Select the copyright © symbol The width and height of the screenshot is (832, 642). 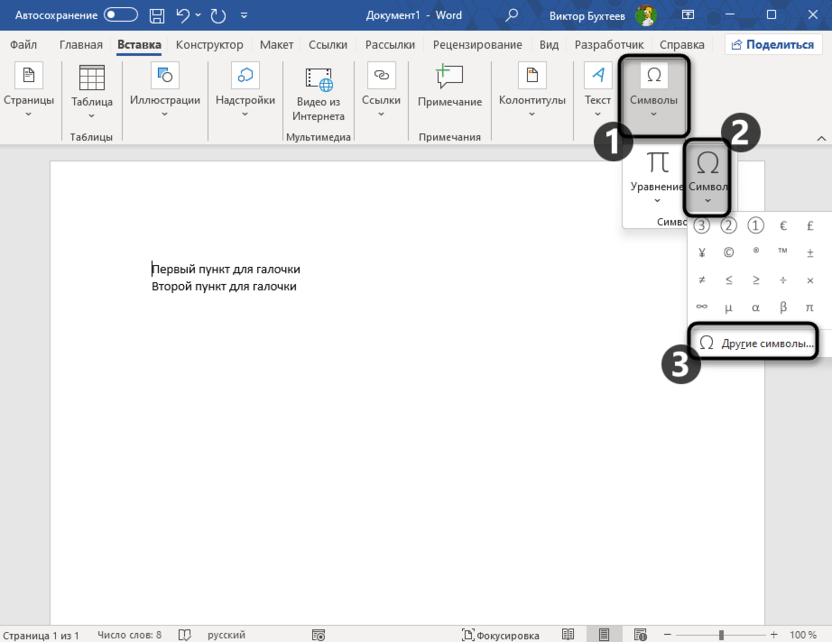click(x=729, y=253)
